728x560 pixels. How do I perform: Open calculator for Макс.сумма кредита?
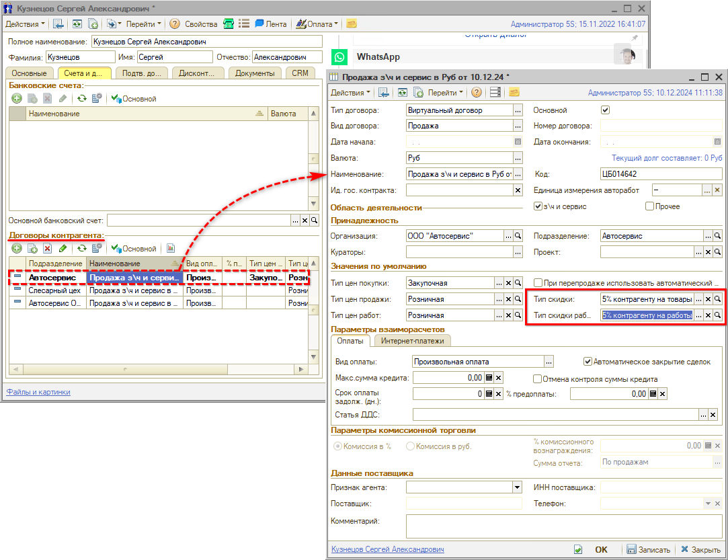489,378
